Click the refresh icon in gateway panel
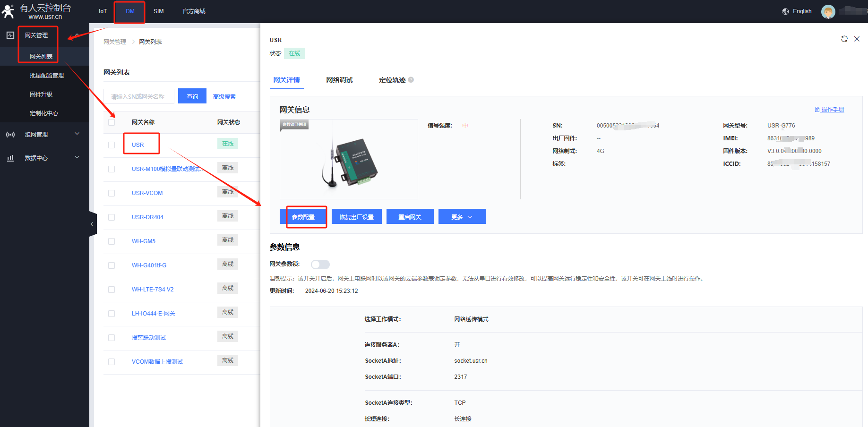 [x=844, y=39]
